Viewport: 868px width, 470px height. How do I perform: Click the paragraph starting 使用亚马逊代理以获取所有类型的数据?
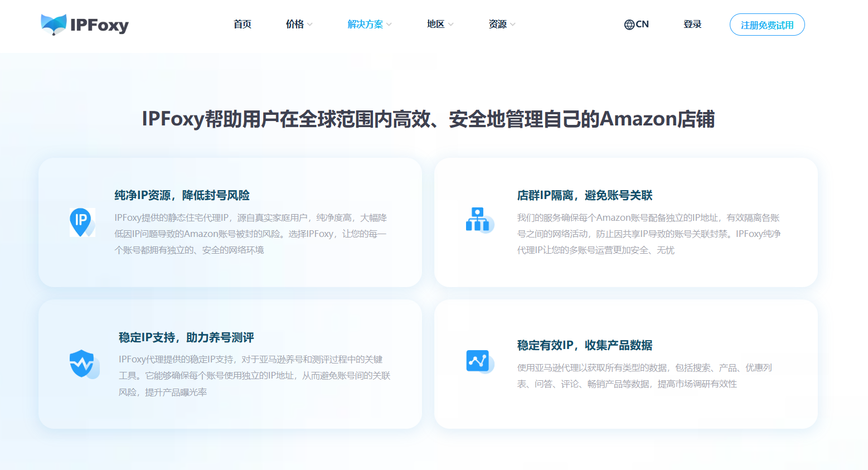coord(644,376)
